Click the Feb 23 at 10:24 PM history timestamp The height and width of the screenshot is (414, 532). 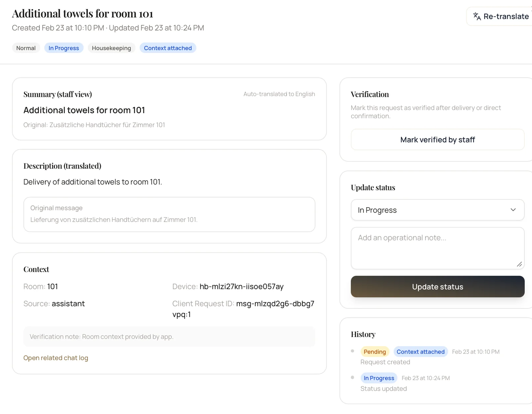click(x=426, y=378)
